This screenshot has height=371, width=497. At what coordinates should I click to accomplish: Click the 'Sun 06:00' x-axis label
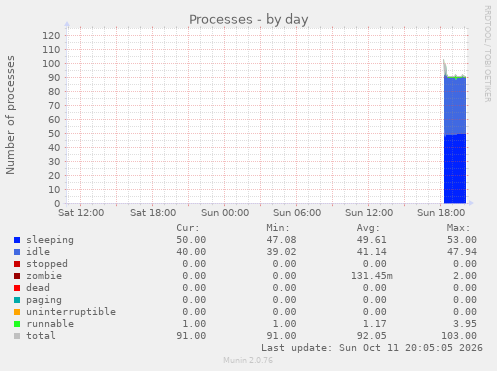pyautogui.click(x=297, y=213)
